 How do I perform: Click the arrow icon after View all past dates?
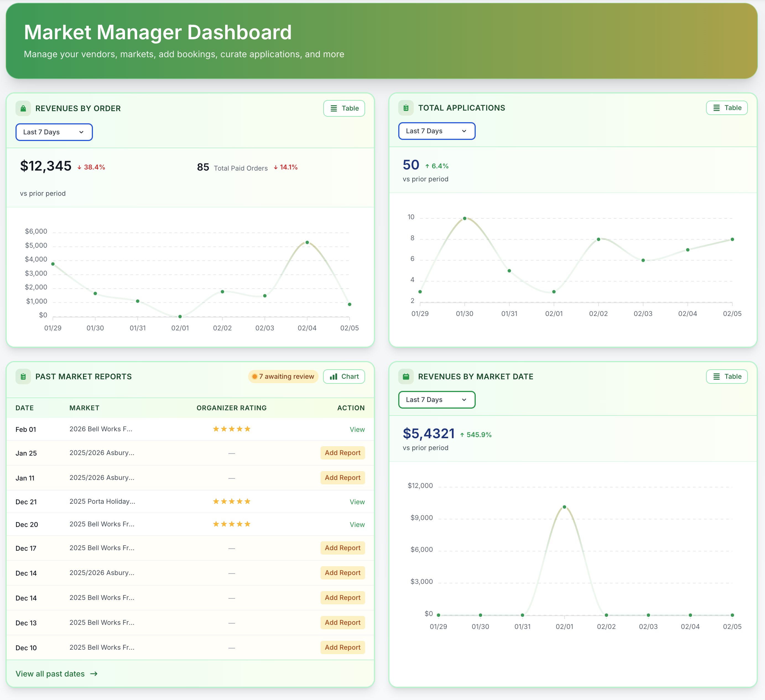[93, 674]
